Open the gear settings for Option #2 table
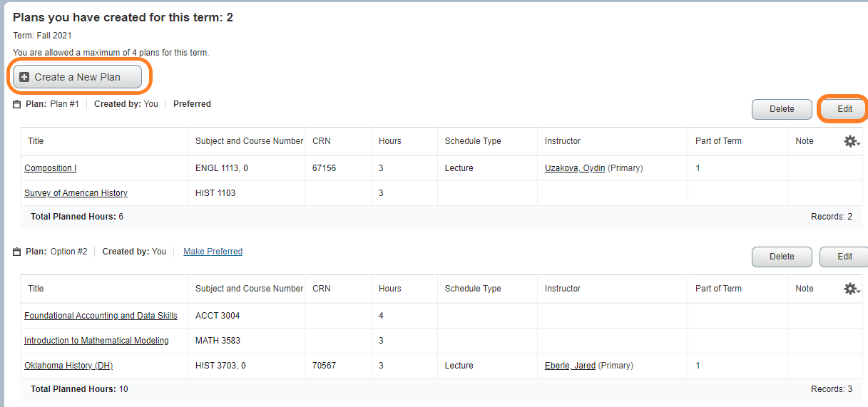 click(851, 289)
